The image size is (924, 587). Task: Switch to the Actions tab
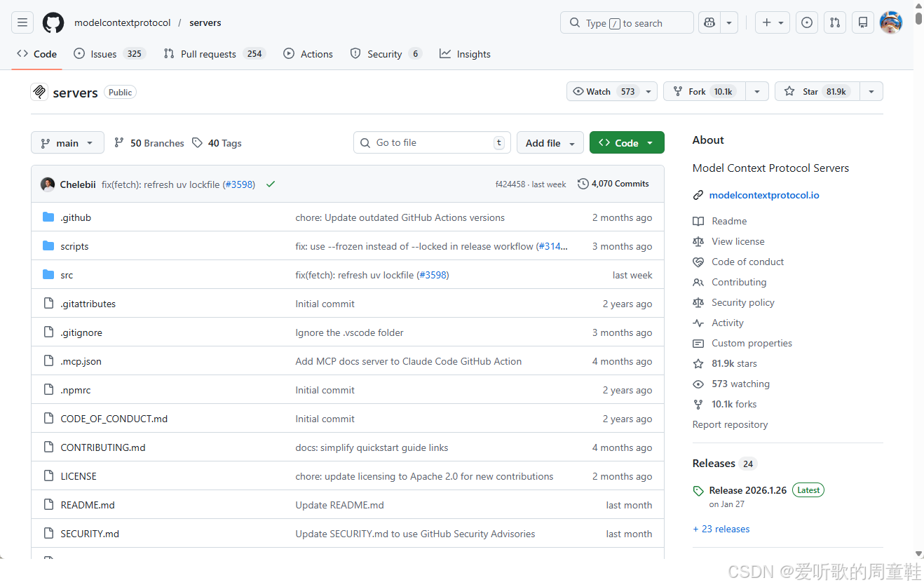[x=308, y=54]
